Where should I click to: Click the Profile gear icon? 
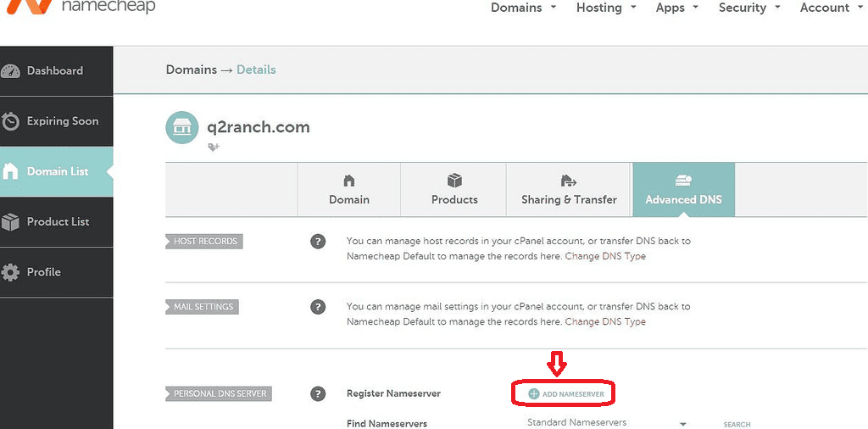[10, 272]
